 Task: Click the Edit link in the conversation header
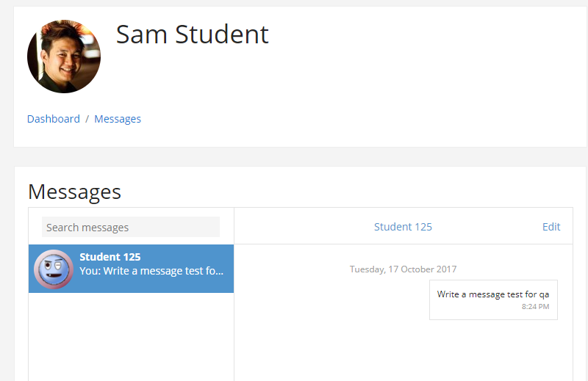click(551, 227)
